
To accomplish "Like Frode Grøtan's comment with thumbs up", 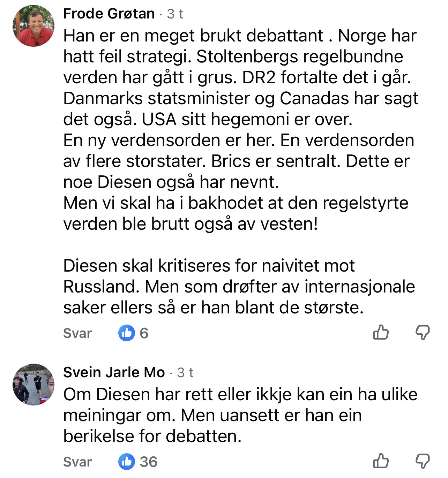I will point(381,332).
